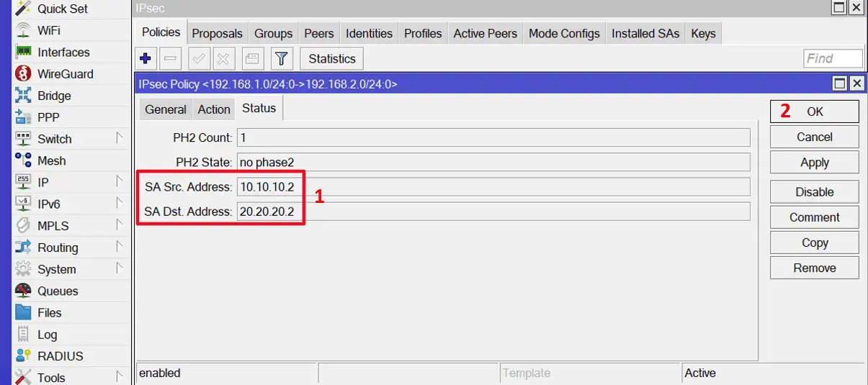
Task: Select the Bridge icon in sidebar
Action: click(24, 96)
